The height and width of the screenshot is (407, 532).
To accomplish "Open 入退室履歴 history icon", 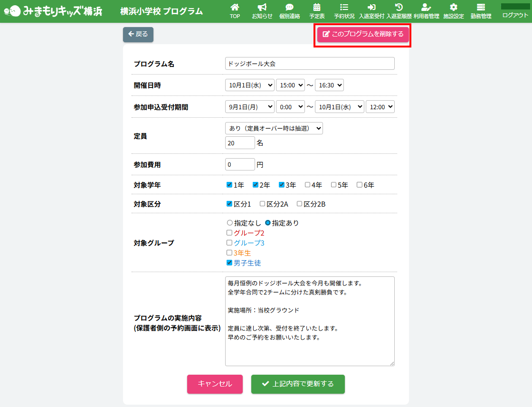I will click(399, 8).
